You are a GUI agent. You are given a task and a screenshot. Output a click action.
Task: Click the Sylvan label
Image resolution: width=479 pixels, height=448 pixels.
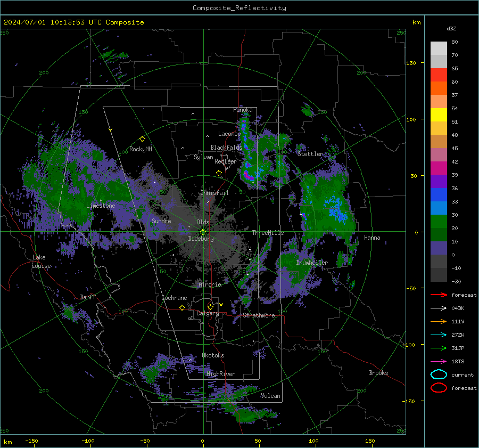tap(203, 157)
